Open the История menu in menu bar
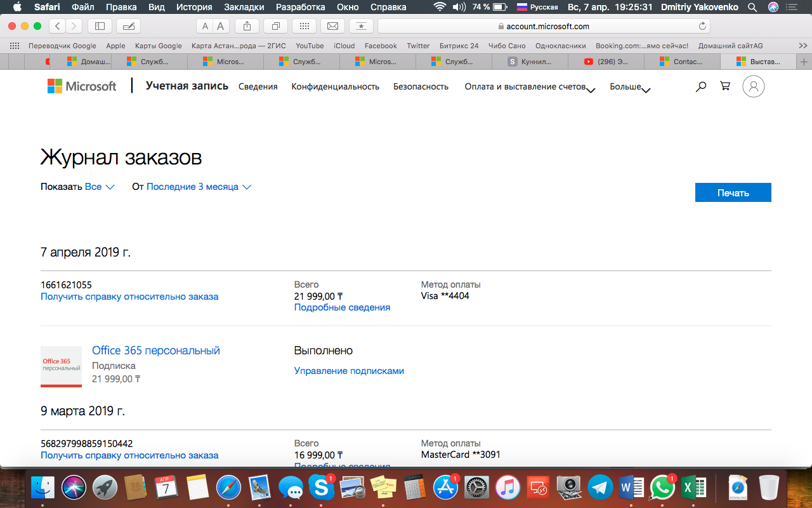The height and width of the screenshot is (508, 812). [x=194, y=7]
